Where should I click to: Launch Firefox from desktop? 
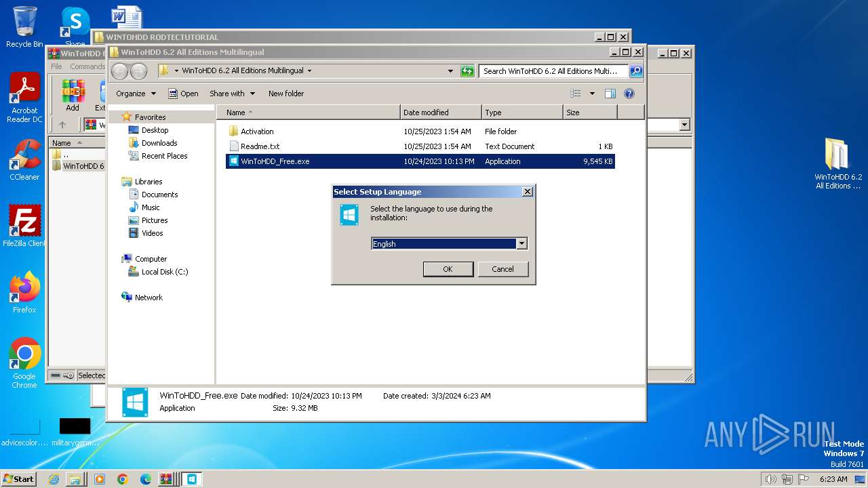[x=24, y=292]
